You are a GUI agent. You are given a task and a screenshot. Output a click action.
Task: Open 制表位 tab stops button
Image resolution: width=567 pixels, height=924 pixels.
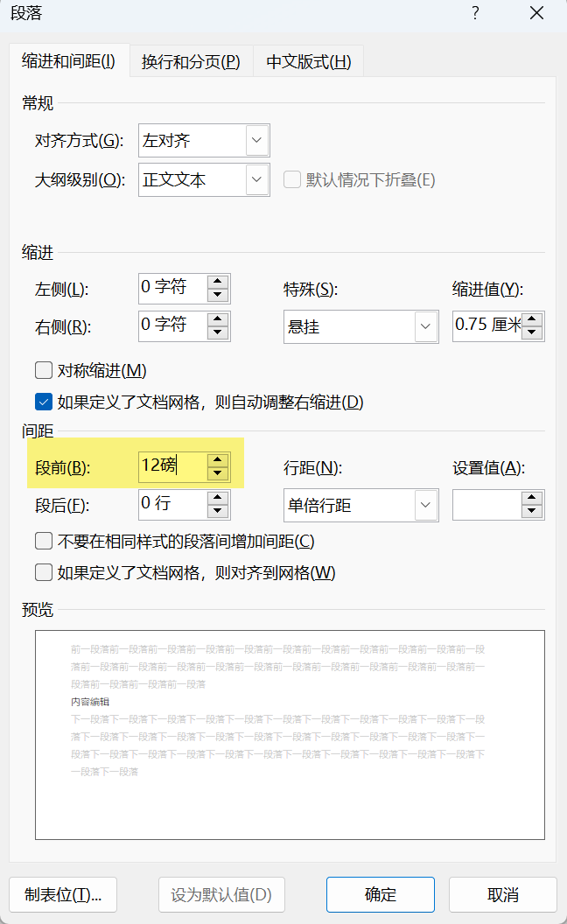[x=63, y=894]
